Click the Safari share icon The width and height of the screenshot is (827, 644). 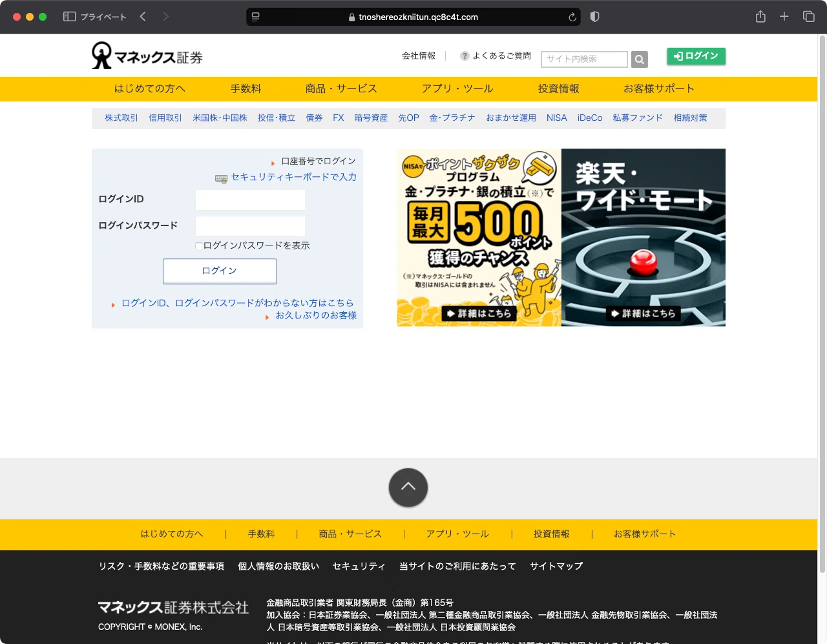[760, 17]
